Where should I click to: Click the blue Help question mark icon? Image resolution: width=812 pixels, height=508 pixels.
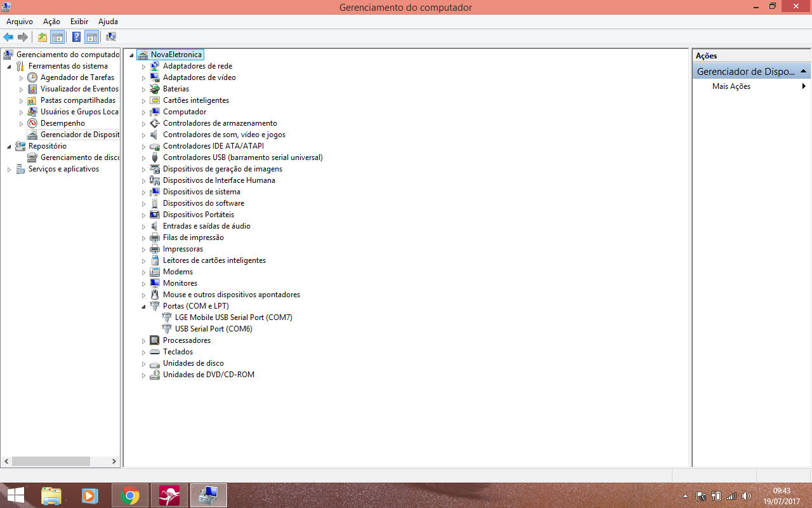(77, 37)
